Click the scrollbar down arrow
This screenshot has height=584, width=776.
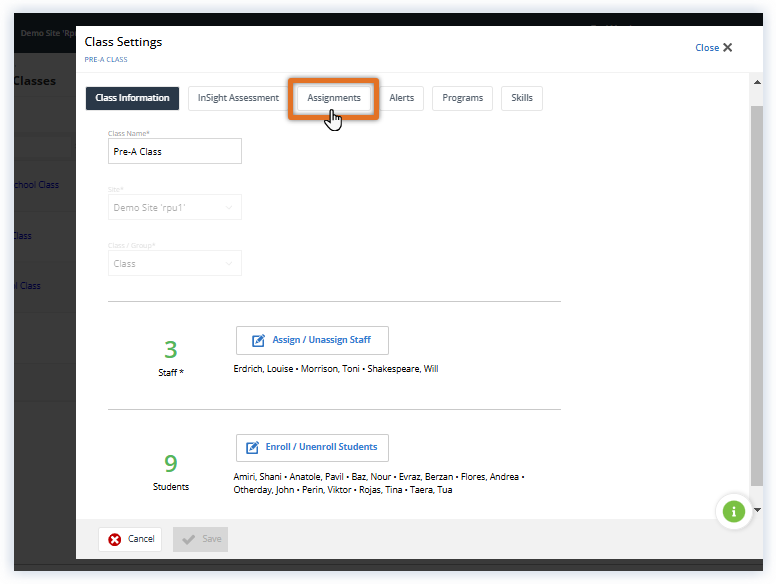point(757,510)
